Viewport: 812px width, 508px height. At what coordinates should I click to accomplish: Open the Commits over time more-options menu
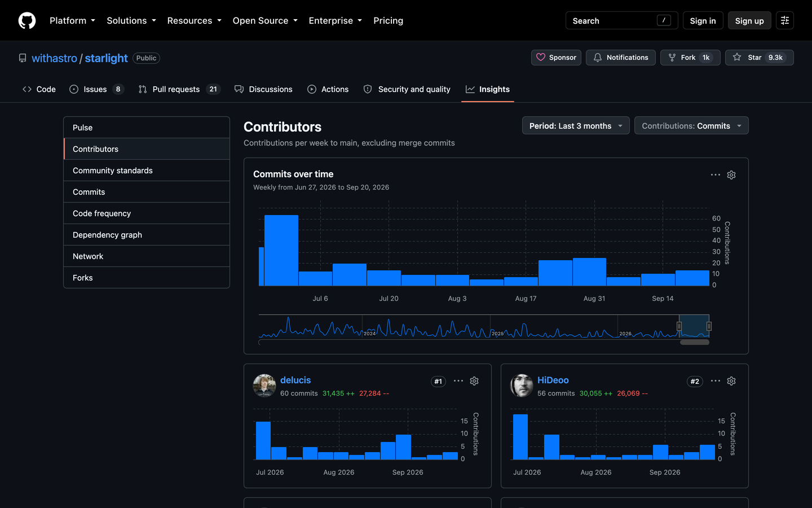(716, 175)
